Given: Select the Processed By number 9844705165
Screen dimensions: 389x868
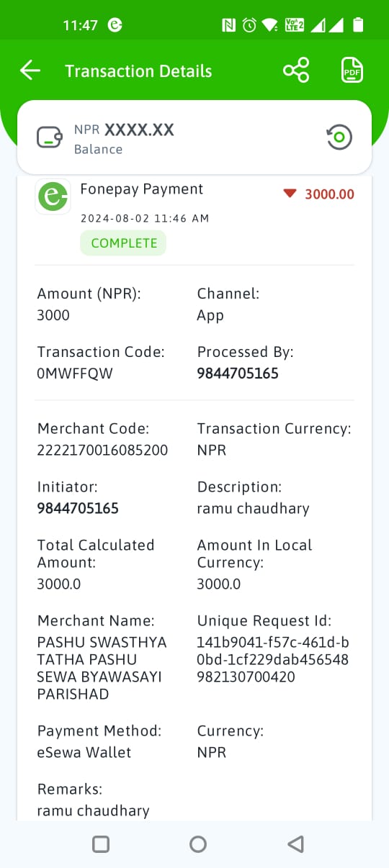Looking at the screenshot, I should tap(238, 374).
